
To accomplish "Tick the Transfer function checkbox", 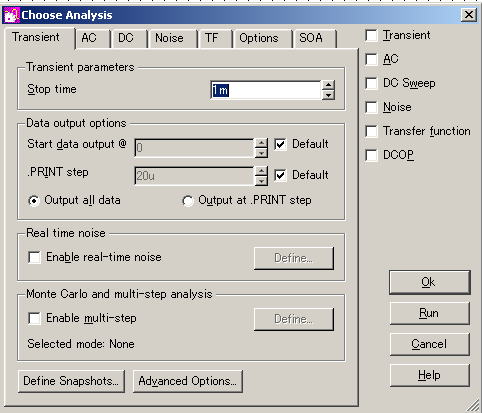I will (372, 131).
